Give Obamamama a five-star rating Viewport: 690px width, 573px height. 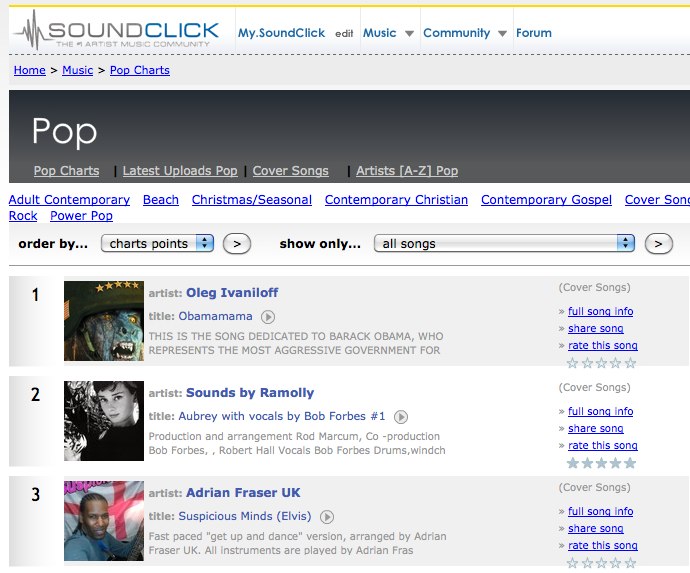pos(630,363)
